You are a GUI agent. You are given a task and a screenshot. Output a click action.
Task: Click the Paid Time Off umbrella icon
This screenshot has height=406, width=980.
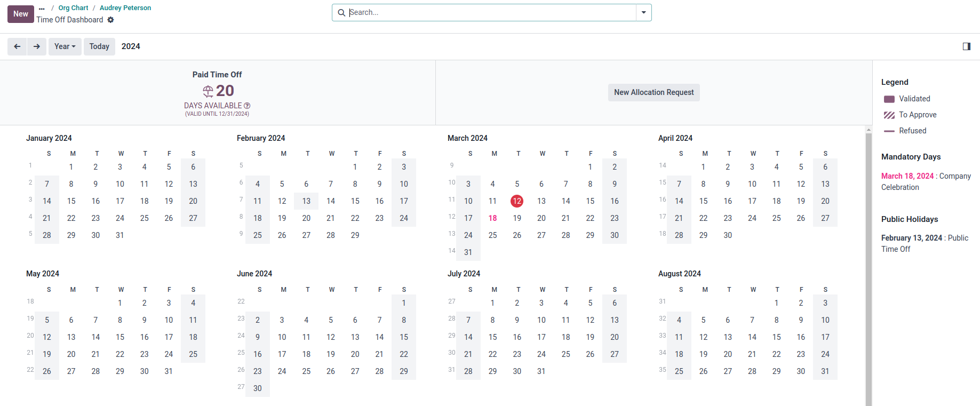208,91
